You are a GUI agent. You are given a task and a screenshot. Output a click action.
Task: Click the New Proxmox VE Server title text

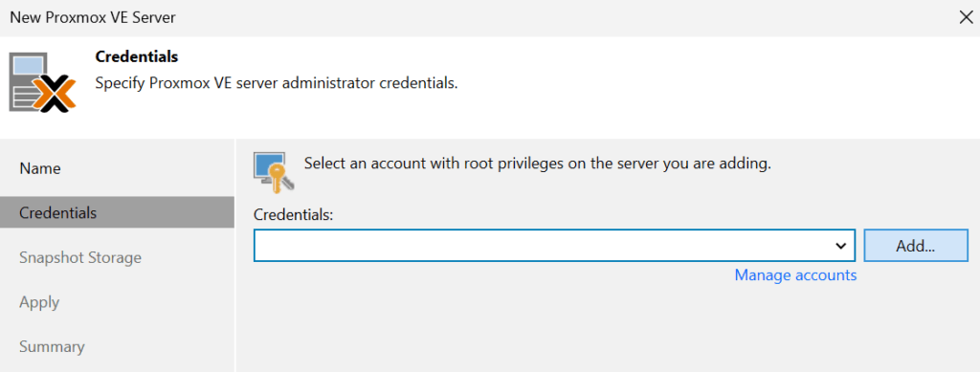(x=93, y=17)
